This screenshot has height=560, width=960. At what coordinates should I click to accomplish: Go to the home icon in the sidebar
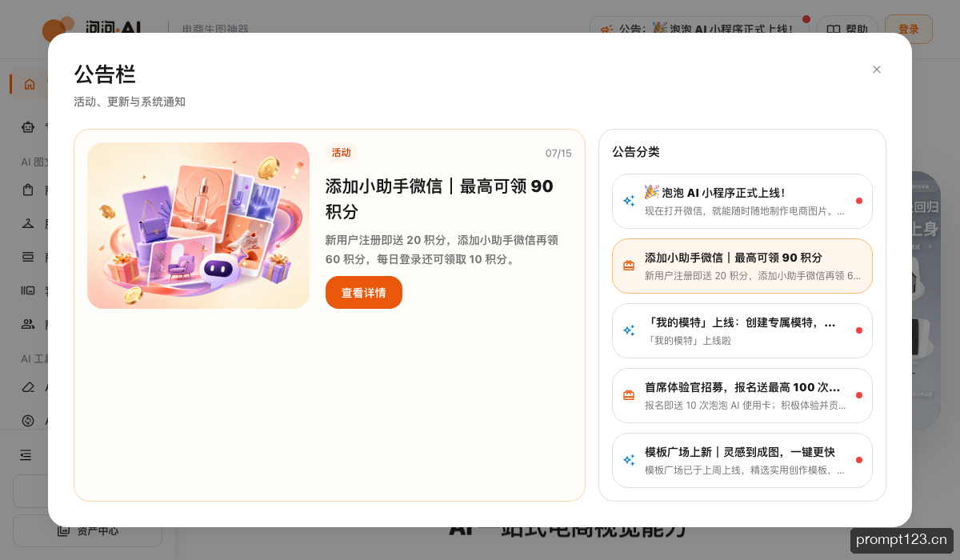pyautogui.click(x=30, y=84)
